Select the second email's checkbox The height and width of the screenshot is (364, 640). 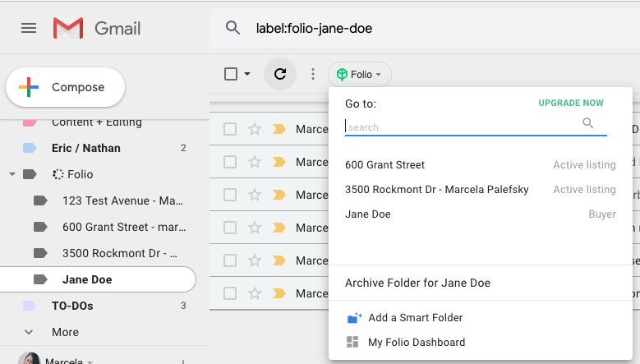(x=230, y=162)
